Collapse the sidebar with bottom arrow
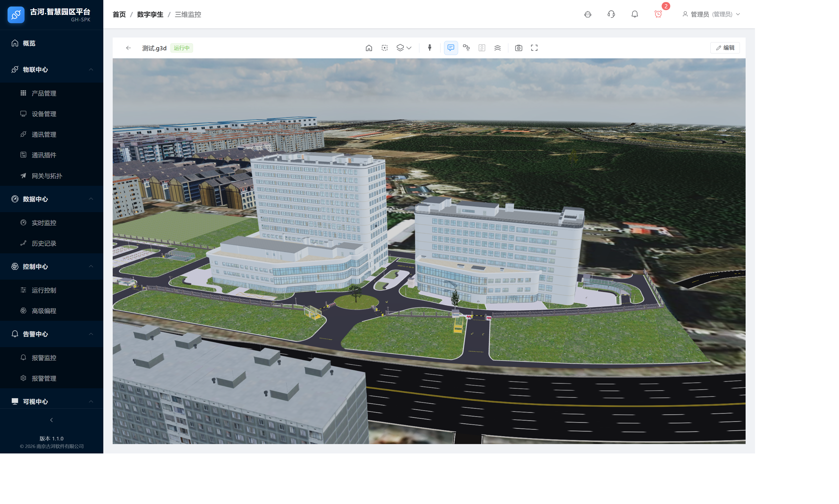 [x=51, y=420]
